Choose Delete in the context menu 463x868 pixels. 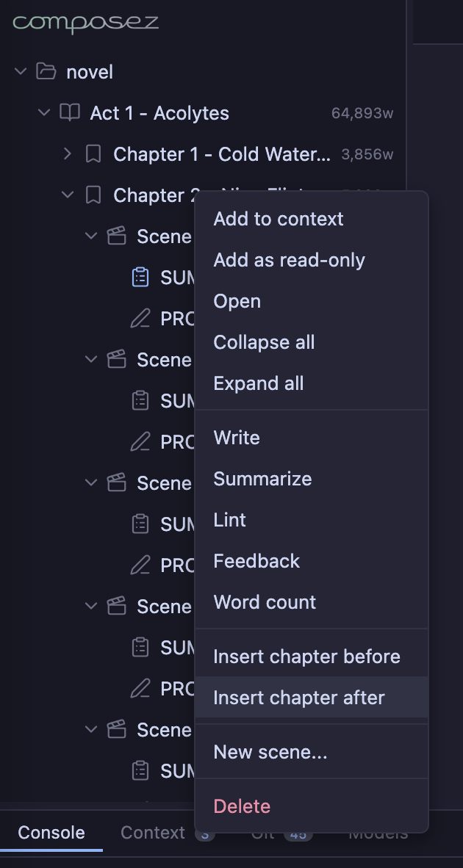tap(242, 806)
